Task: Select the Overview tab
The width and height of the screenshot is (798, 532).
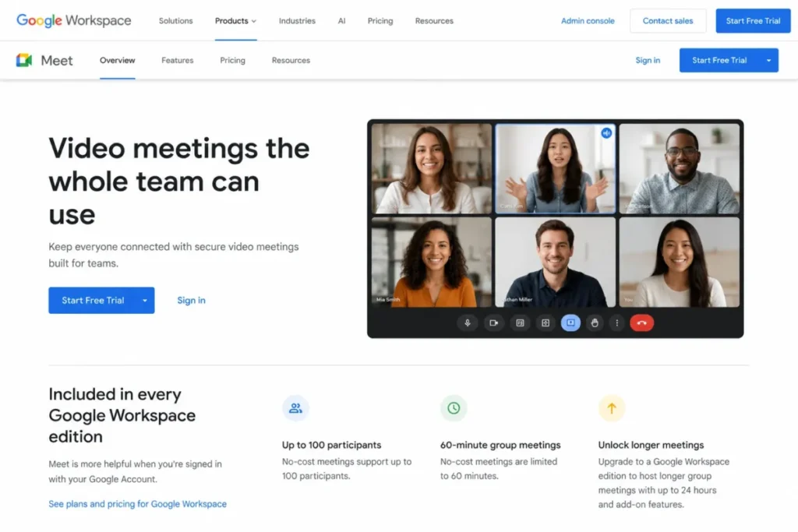Action: tap(118, 60)
